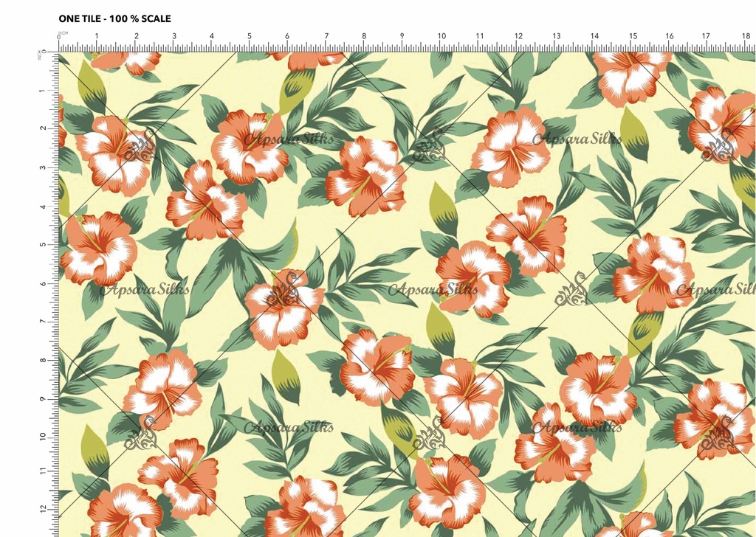
Task: Select number 18 on the horizontal ruler
Action: pyautogui.click(x=747, y=36)
